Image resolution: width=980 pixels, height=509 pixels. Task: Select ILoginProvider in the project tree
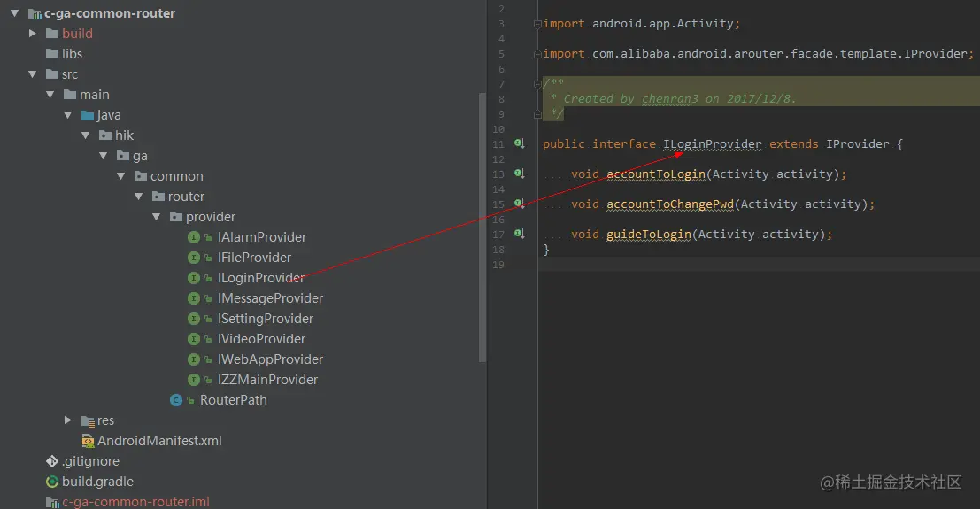[261, 278]
